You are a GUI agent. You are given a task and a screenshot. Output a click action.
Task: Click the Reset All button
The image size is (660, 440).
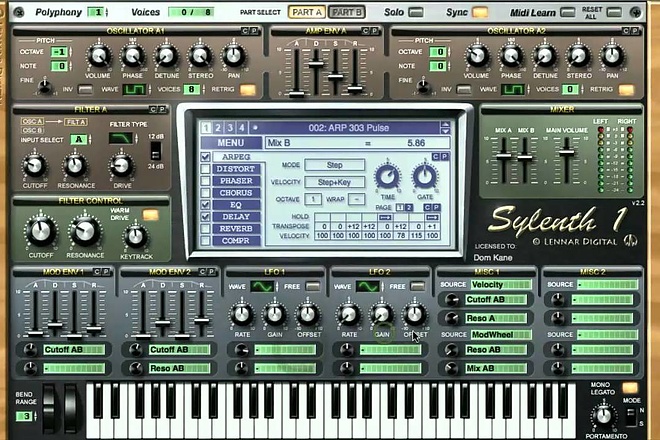click(614, 13)
